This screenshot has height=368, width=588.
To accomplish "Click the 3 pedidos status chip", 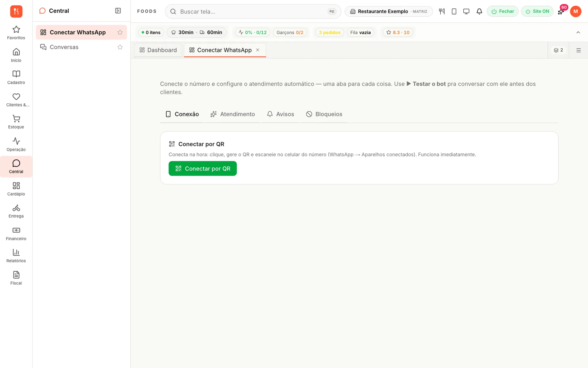I will (x=330, y=33).
